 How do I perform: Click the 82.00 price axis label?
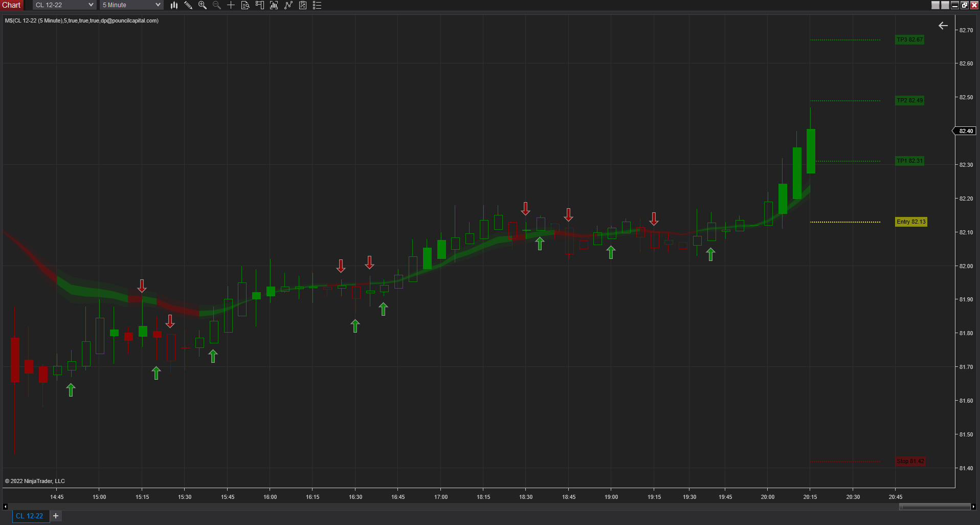(x=966, y=266)
